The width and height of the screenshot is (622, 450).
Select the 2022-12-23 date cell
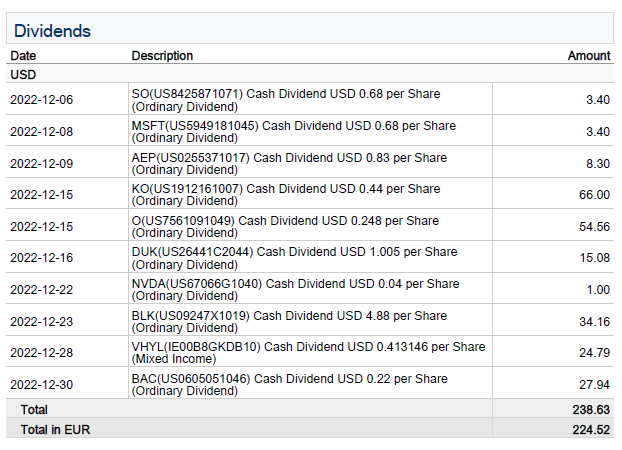pos(41,322)
